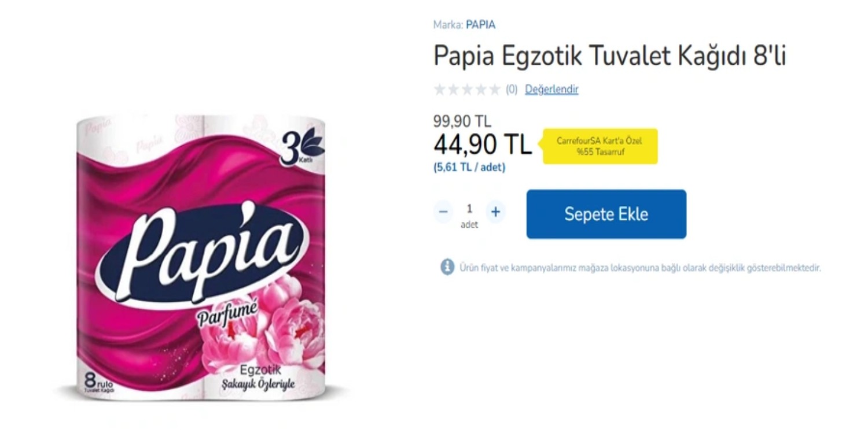Image resolution: width=868 pixels, height=448 pixels.
Task: Click the minus icon to decrease quantity
Action: point(443,212)
